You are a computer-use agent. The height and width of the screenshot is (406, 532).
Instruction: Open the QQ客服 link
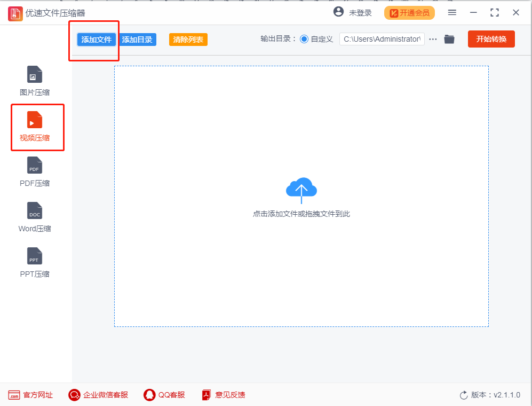coord(164,395)
